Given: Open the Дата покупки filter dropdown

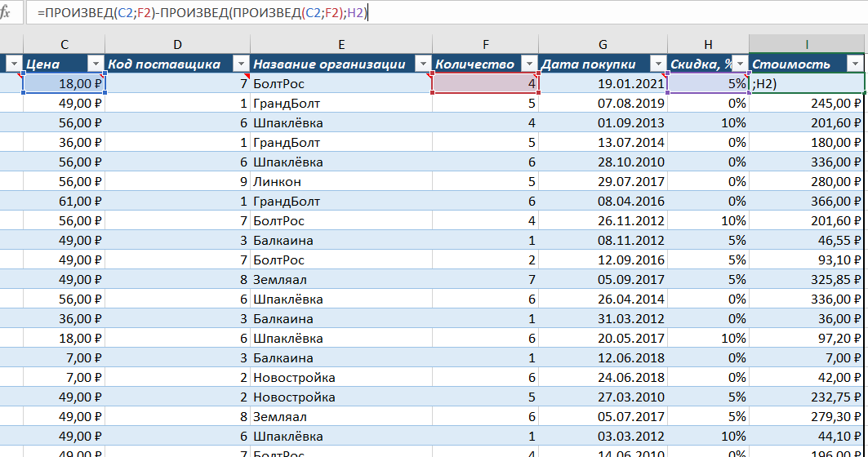Looking at the screenshot, I should [658, 64].
